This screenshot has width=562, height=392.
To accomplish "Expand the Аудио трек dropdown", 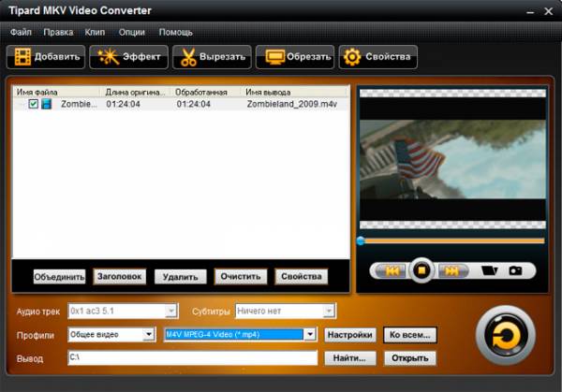I will pos(171,311).
